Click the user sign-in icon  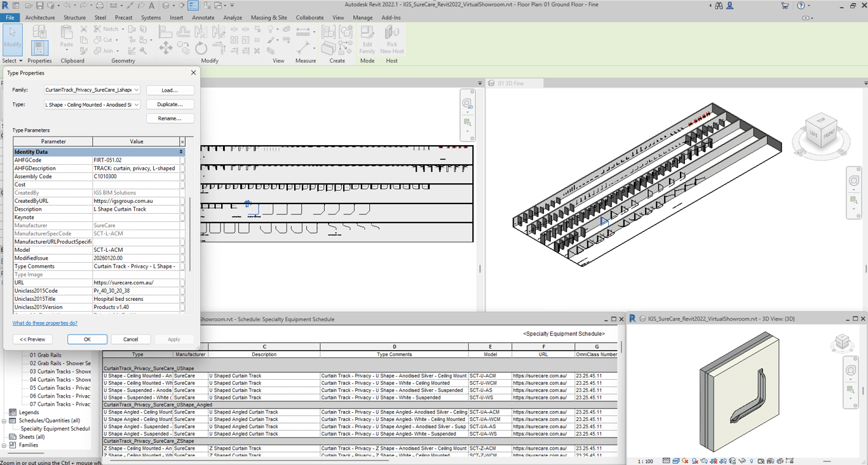(x=730, y=6)
